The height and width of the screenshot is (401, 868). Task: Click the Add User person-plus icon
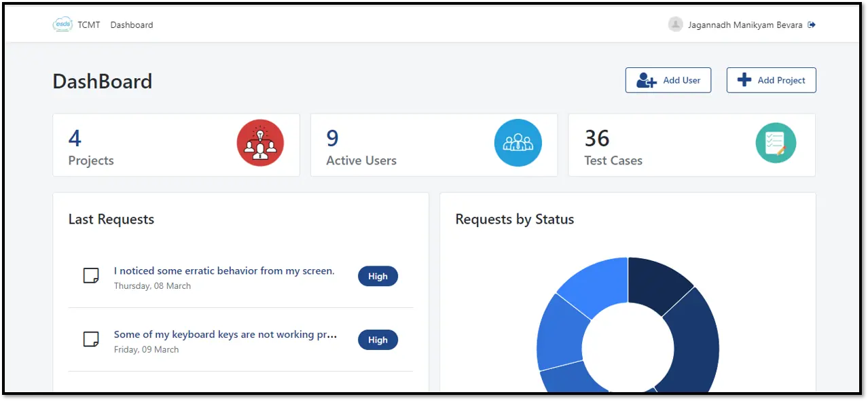pos(645,80)
